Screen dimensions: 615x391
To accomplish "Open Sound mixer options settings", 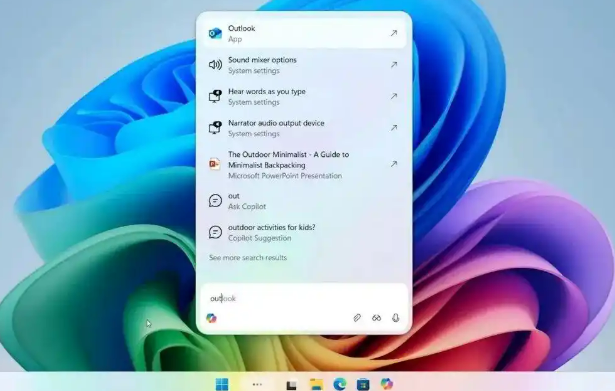I will click(x=304, y=65).
